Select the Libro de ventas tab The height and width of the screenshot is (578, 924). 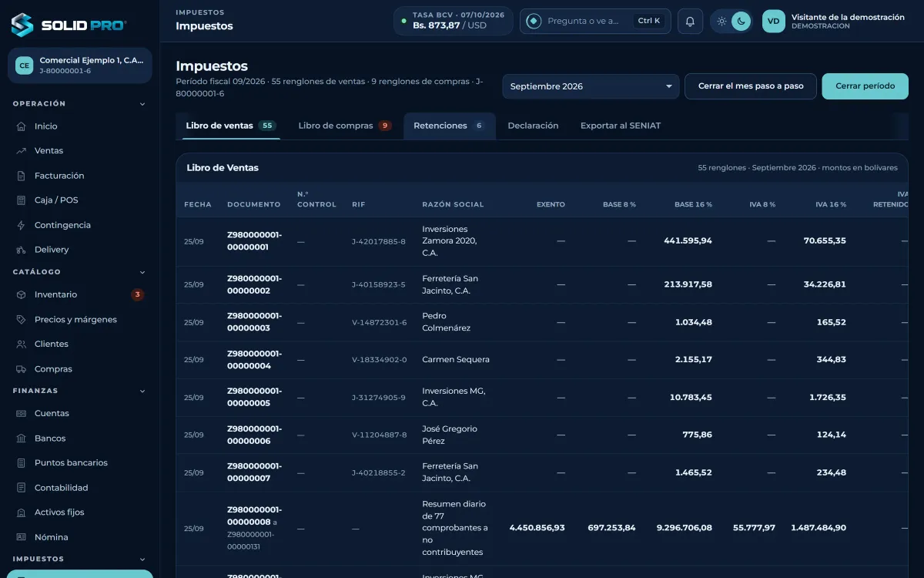230,126
